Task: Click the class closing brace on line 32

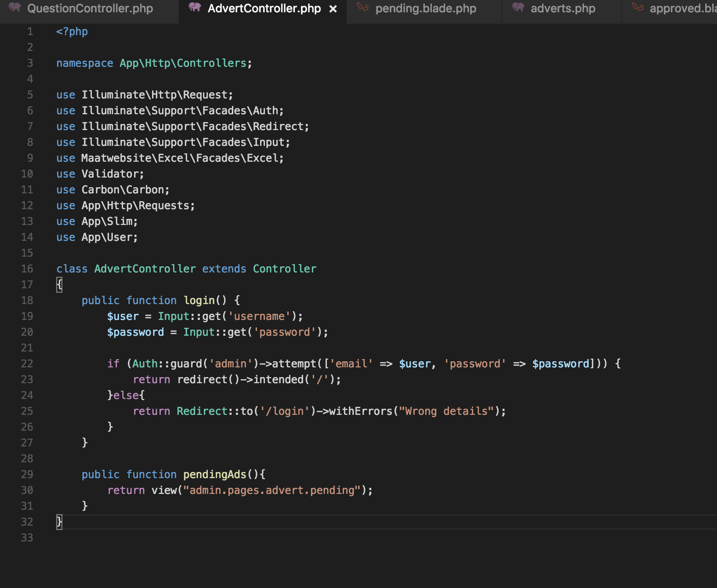Action: point(59,522)
